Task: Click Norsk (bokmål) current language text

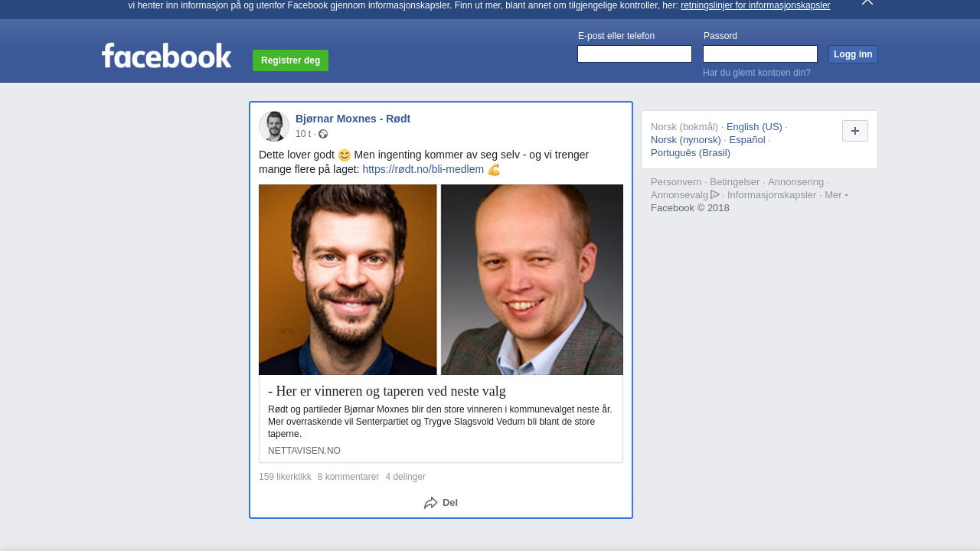Action: (684, 127)
